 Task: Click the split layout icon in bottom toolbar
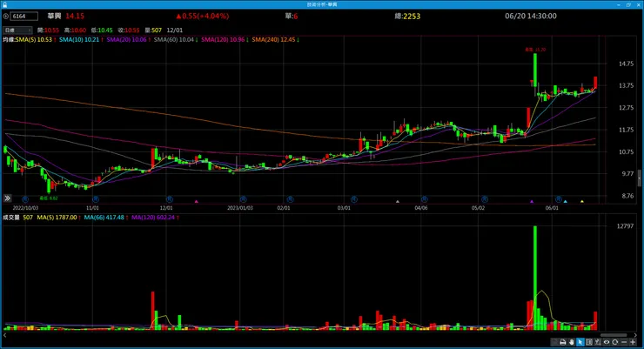tap(589, 342)
